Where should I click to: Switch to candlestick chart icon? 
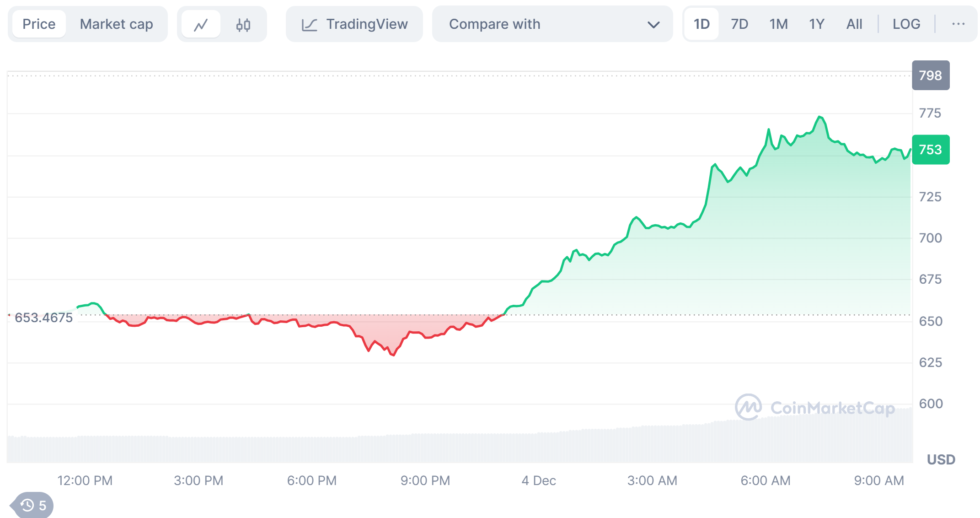tap(243, 24)
